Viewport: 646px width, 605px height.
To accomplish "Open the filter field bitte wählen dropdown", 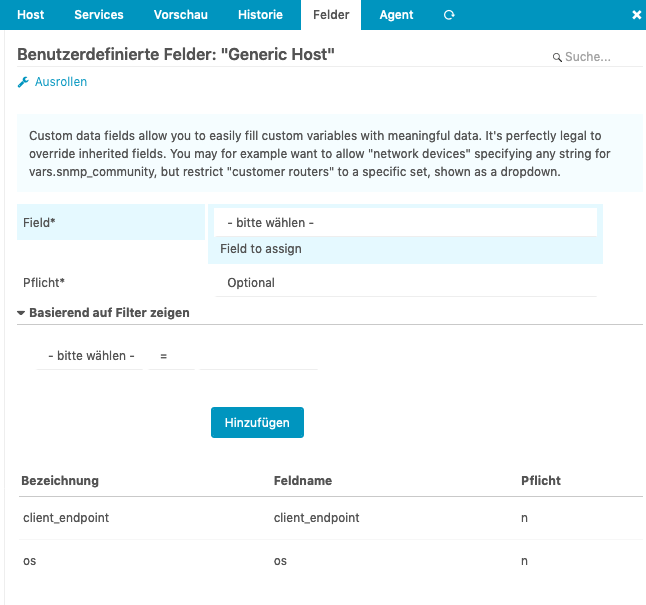I will point(90,356).
